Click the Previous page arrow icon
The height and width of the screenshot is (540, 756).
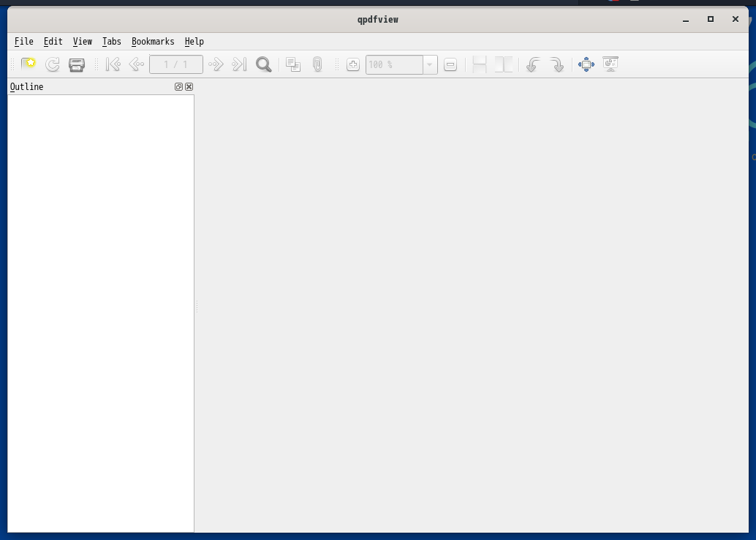click(x=137, y=64)
